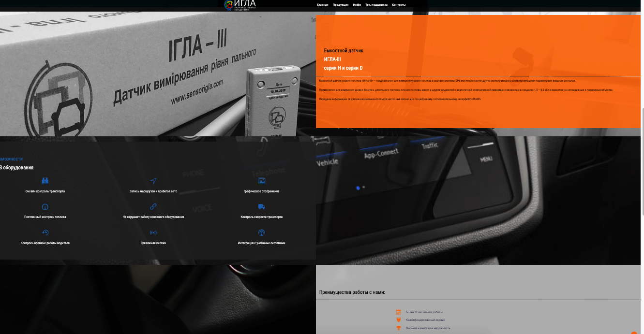The image size is (644, 334).
Task: Click the clock history icon for driver work time
Action: point(45,232)
